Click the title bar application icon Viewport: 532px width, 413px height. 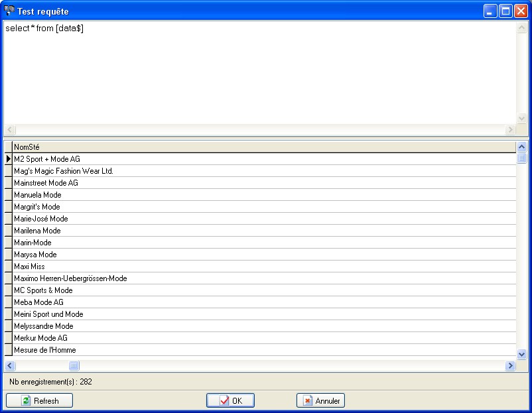[x=9, y=11]
